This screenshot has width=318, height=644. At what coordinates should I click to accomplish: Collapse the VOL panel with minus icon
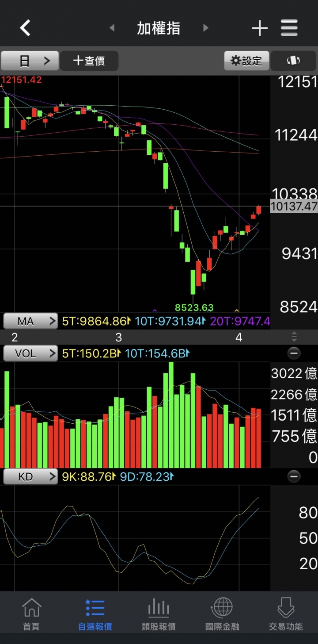pos(294,353)
